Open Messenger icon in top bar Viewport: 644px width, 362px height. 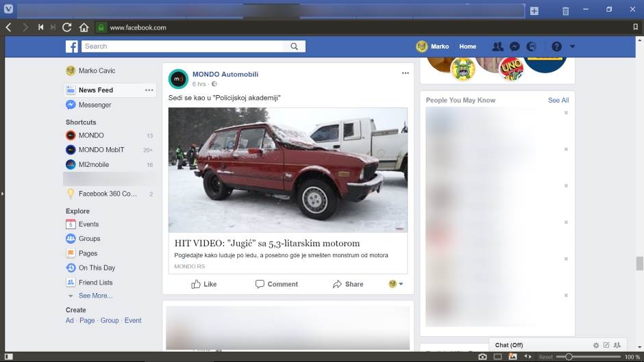(x=515, y=47)
